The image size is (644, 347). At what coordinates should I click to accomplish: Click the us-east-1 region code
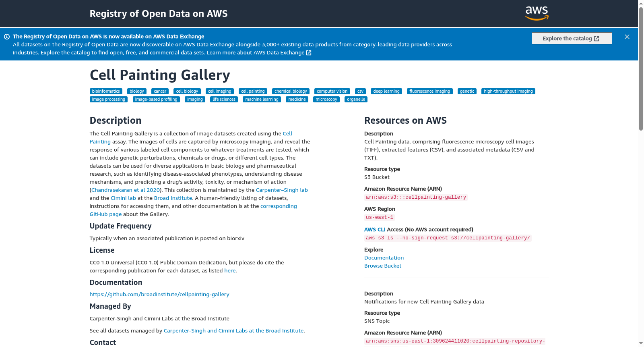pos(380,218)
